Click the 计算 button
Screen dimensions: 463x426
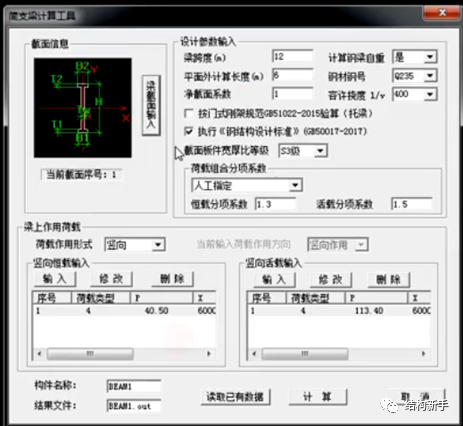pos(318,397)
